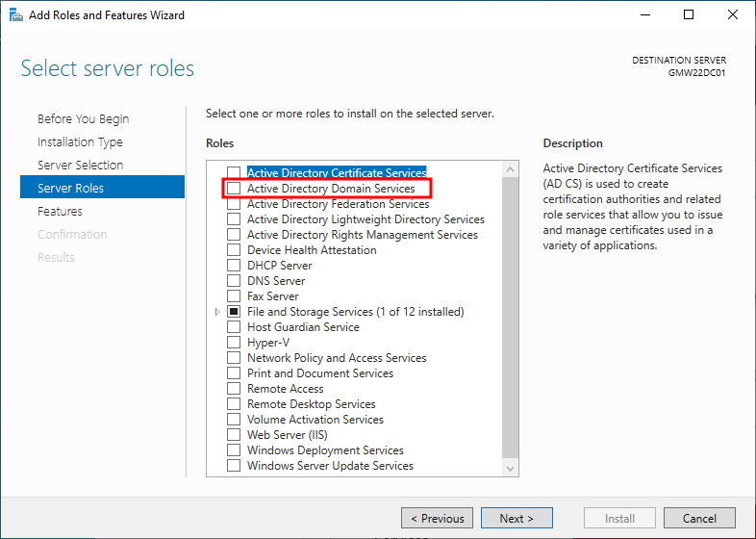
Task: Select the DHCP Server role label
Action: tap(280, 266)
